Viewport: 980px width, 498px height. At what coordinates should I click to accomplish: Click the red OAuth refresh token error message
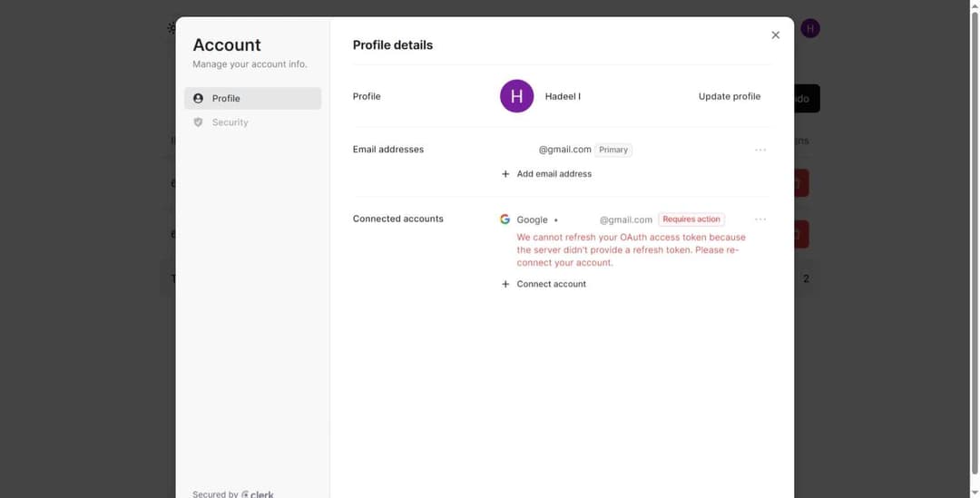pyautogui.click(x=631, y=250)
